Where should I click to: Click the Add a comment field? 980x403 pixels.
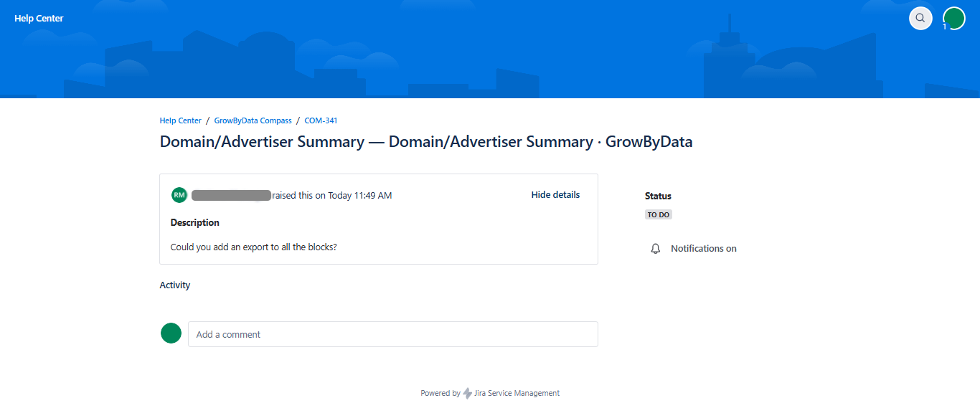[x=393, y=334]
